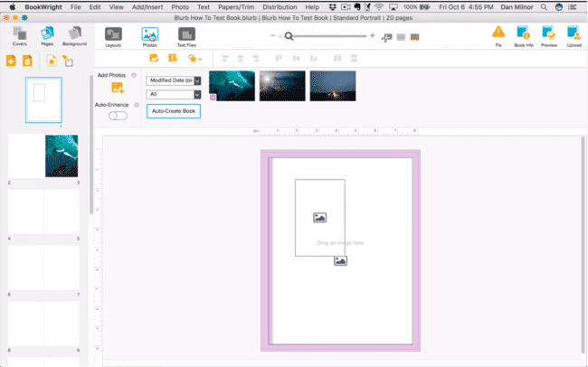Open the View menu
This screenshot has width=588, height=367.
[117, 6]
